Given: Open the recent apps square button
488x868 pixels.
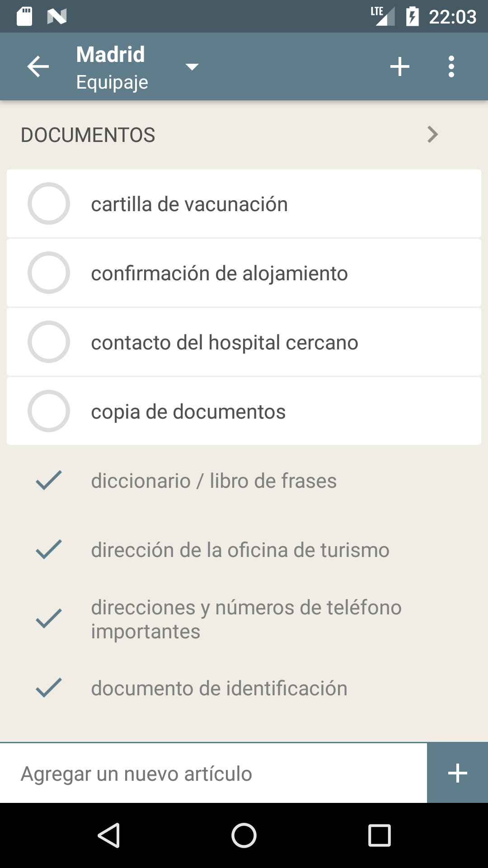Looking at the screenshot, I should point(379,835).
